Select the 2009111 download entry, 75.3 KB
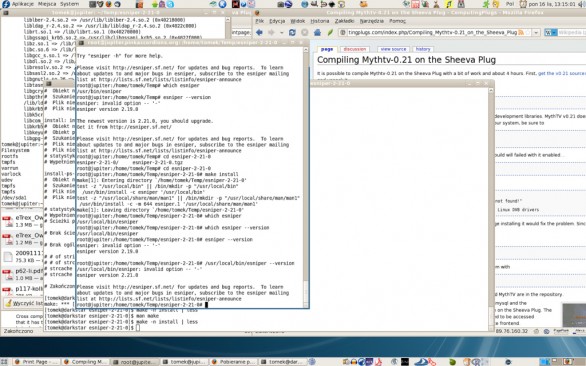 [x=22, y=256]
